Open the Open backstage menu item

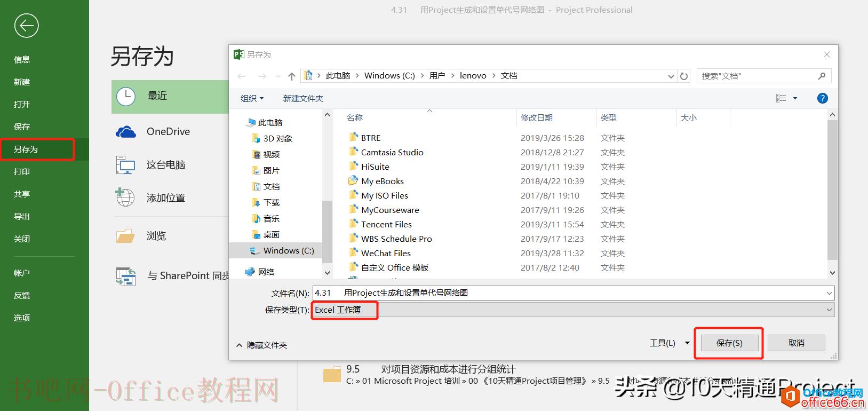coord(22,104)
